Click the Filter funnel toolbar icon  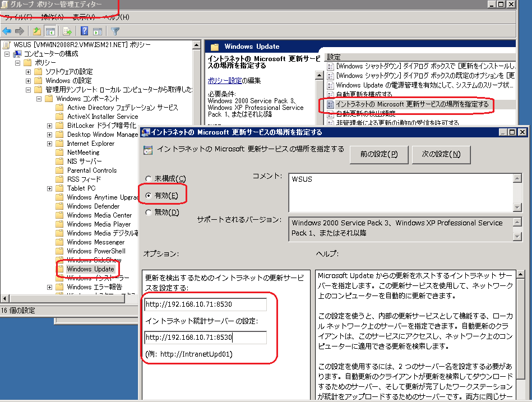pyautogui.click(x=115, y=31)
